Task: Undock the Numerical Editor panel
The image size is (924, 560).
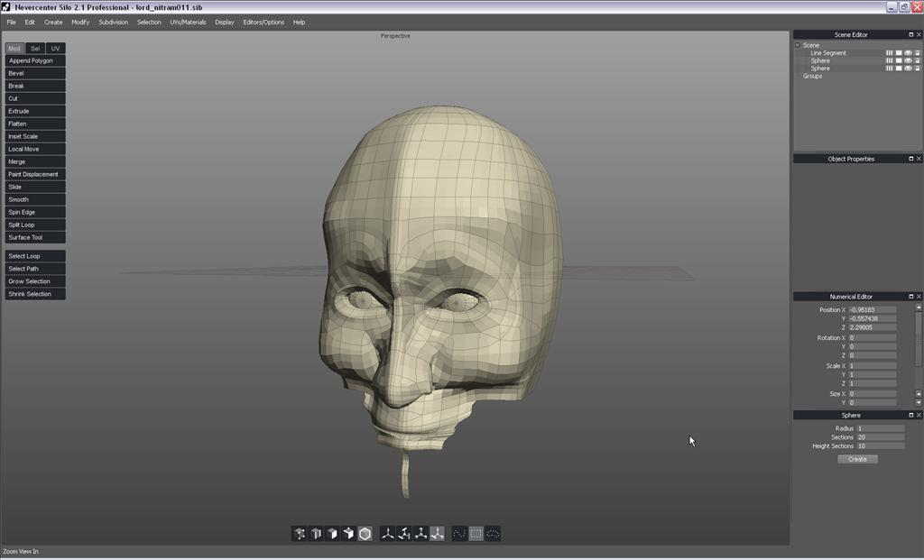Action: point(910,297)
